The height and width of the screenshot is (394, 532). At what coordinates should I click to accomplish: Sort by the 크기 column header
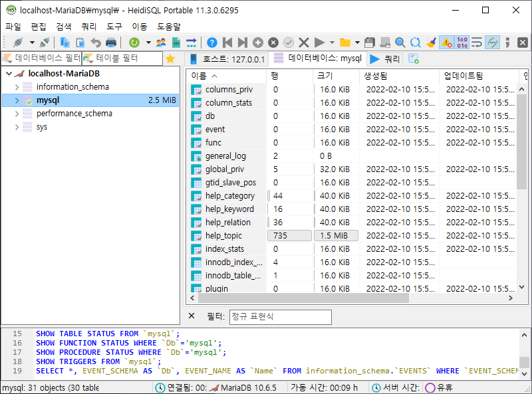(336, 76)
